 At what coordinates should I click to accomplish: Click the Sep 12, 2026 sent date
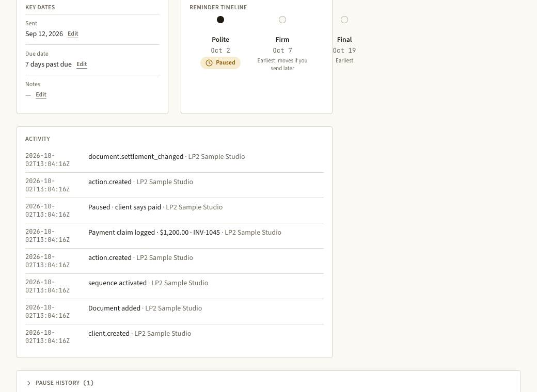pos(44,34)
